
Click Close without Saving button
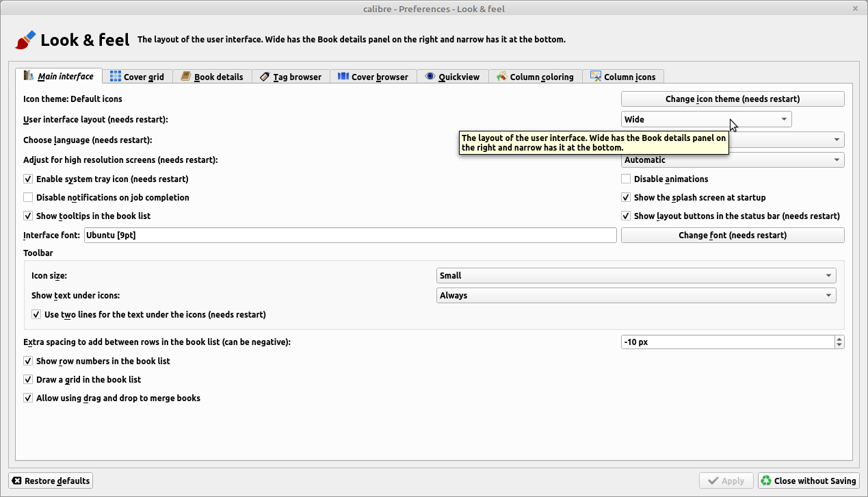(808, 481)
